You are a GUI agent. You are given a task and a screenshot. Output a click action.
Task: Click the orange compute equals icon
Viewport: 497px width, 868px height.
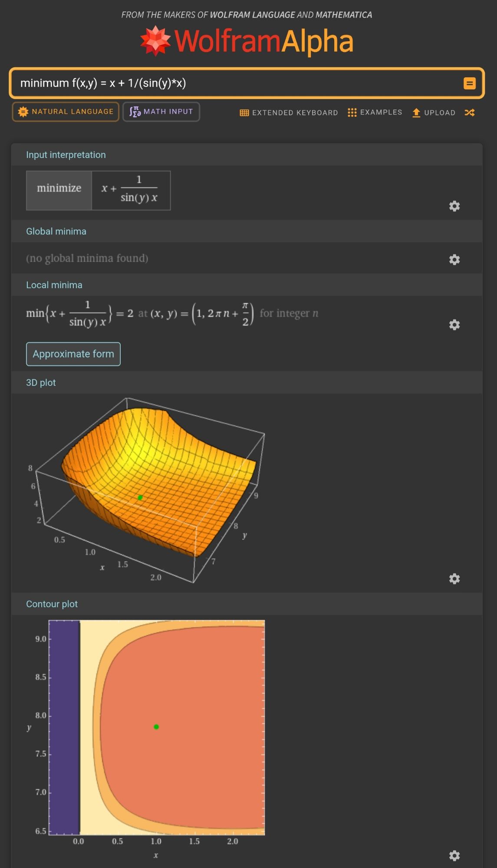(469, 83)
